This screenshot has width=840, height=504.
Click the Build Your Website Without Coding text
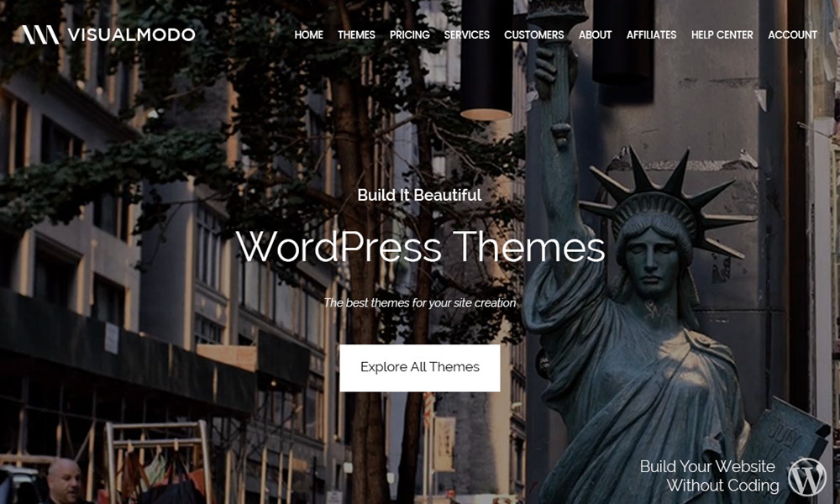point(707,475)
